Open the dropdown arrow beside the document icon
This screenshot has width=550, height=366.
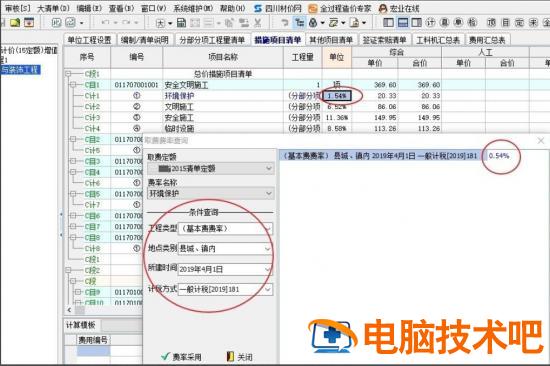coord(364,24)
